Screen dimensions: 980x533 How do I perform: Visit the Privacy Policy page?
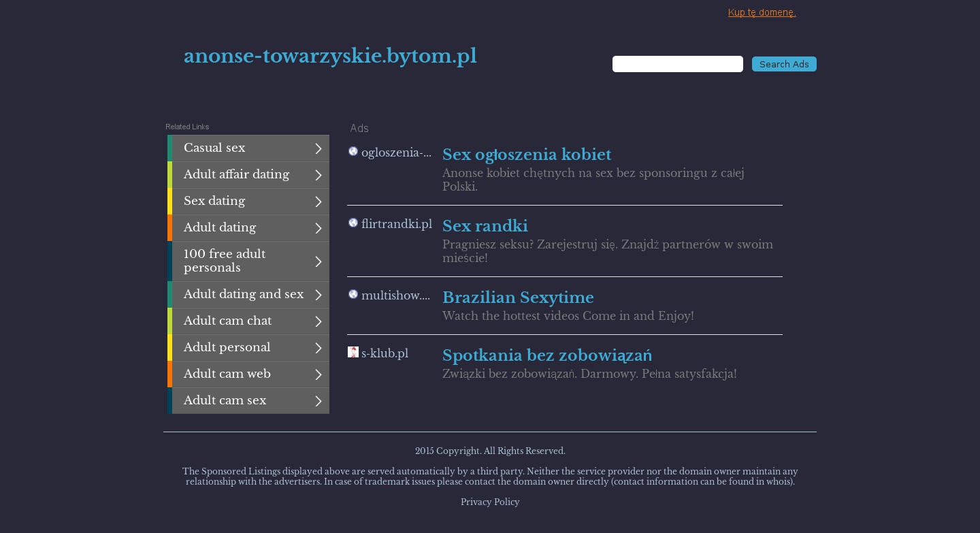tap(490, 502)
